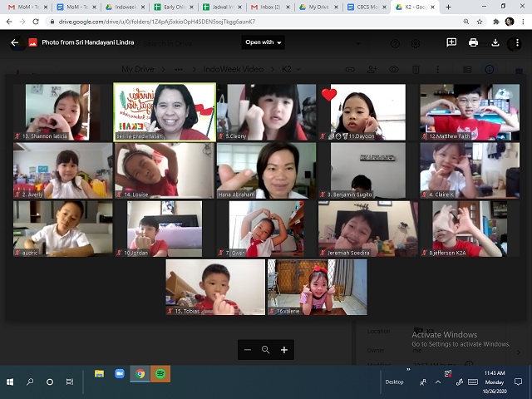Open the Windows Start menu
Image resolution: width=532 pixels, height=399 pixels.
[x=10, y=382]
